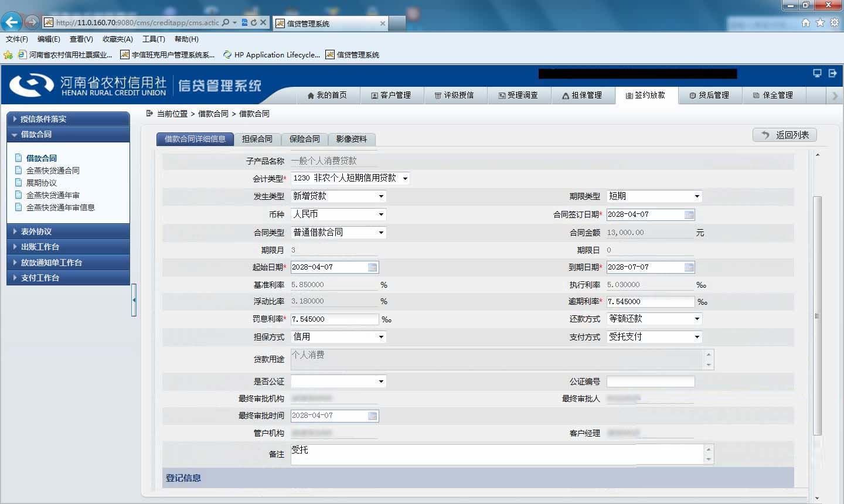Open calendar picker for 合同签订日期

[689, 214]
